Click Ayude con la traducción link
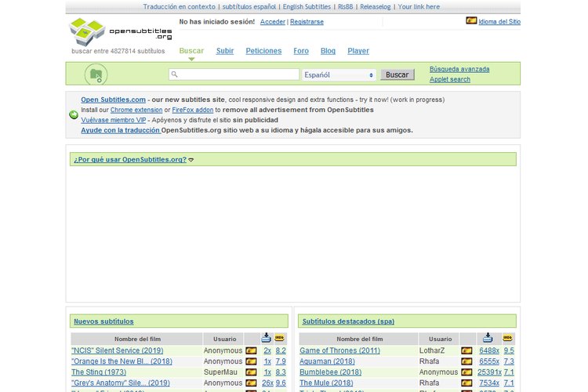The height and width of the screenshot is (392, 588). coord(121,130)
